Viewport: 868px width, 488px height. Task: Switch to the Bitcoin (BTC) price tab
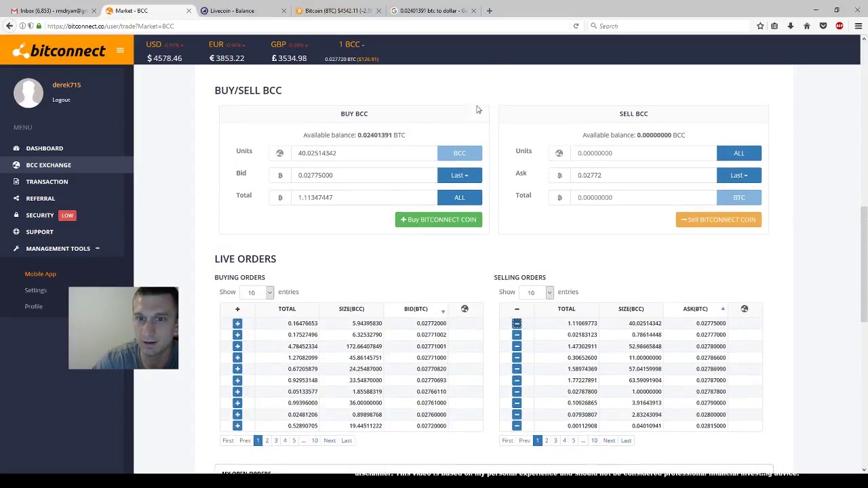338,11
